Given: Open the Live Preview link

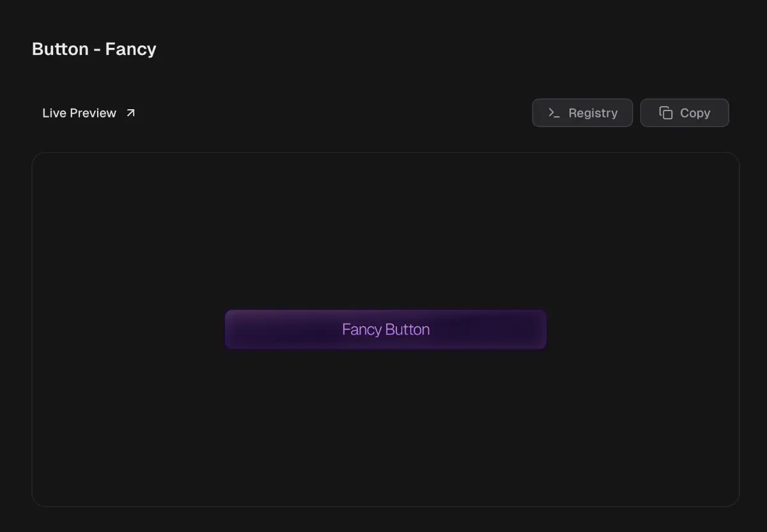Looking at the screenshot, I should 79,113.
